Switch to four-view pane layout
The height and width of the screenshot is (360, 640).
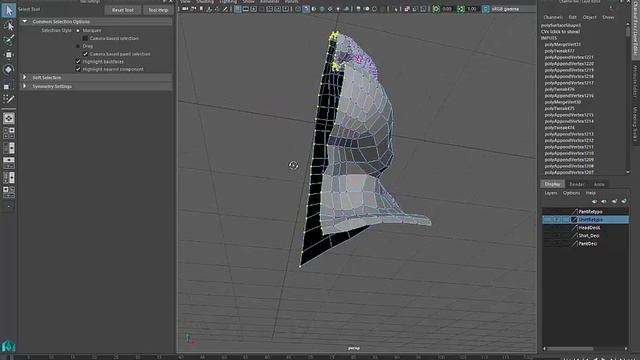9,133
